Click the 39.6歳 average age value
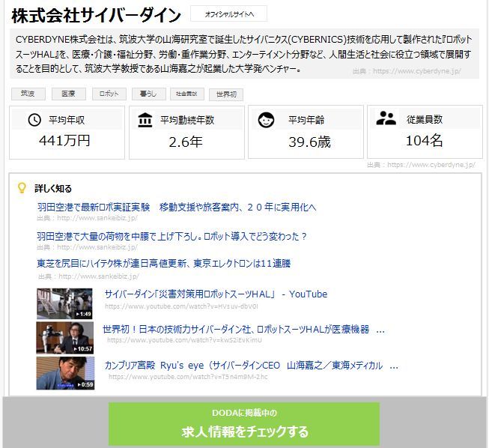The width and height of the screenshot is (489, 448). pos(309,142)
